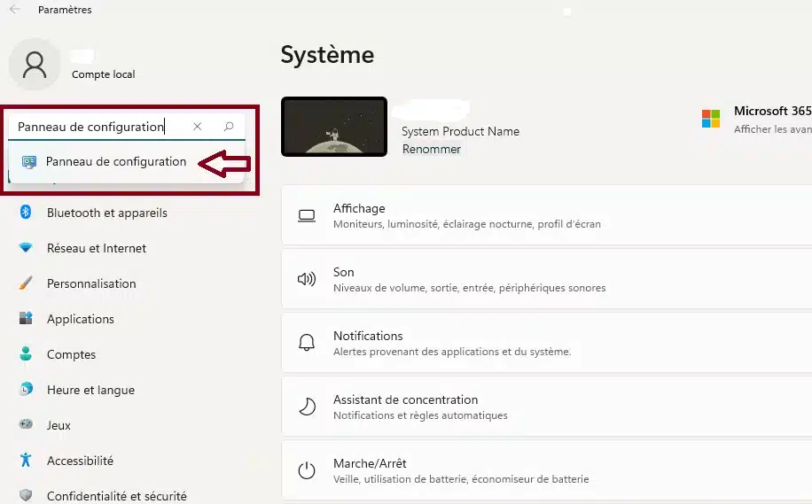Open Accessibilité settings page
812x504 pixels.
point(80,461)
